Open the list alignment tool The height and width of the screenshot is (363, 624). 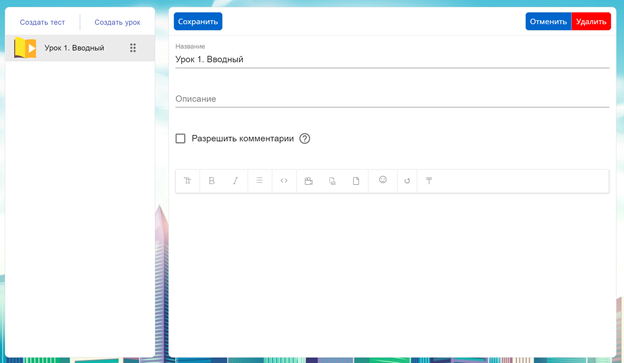click(259, 181)
